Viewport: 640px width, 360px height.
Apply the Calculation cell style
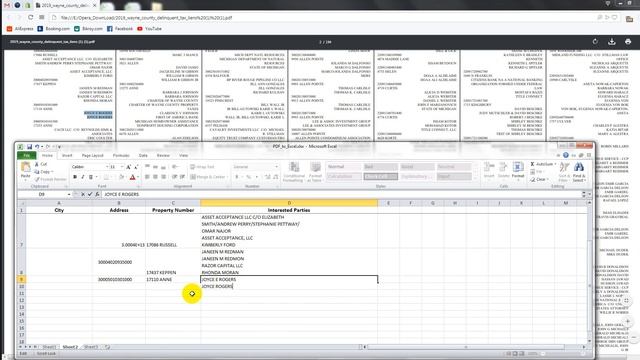pos(344,176)
